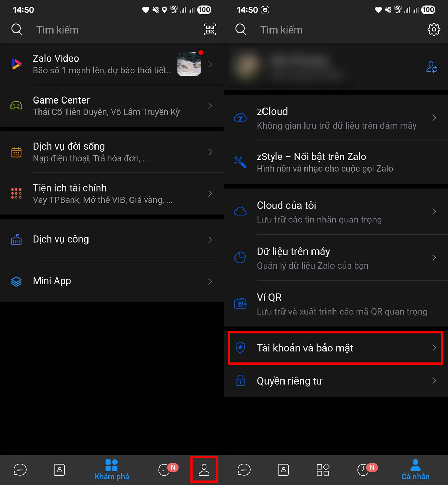Open Quyền riêng tư settings
The width and height of the screenshot is (448, 485).
tap(335, 381)
